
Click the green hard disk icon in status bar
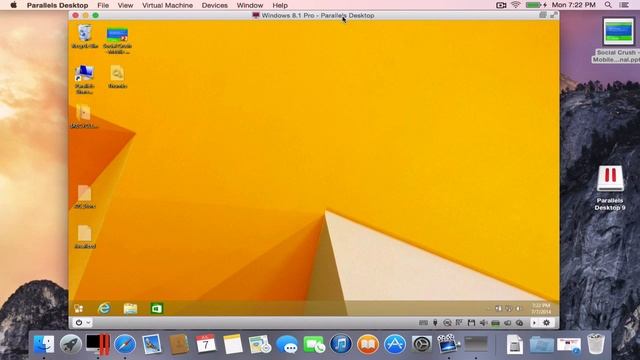[495, 323]
